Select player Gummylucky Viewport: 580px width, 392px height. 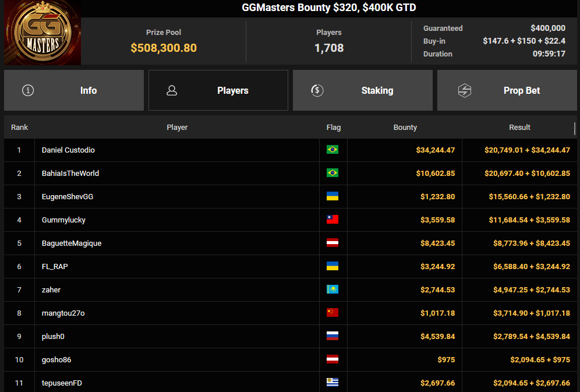63,220
